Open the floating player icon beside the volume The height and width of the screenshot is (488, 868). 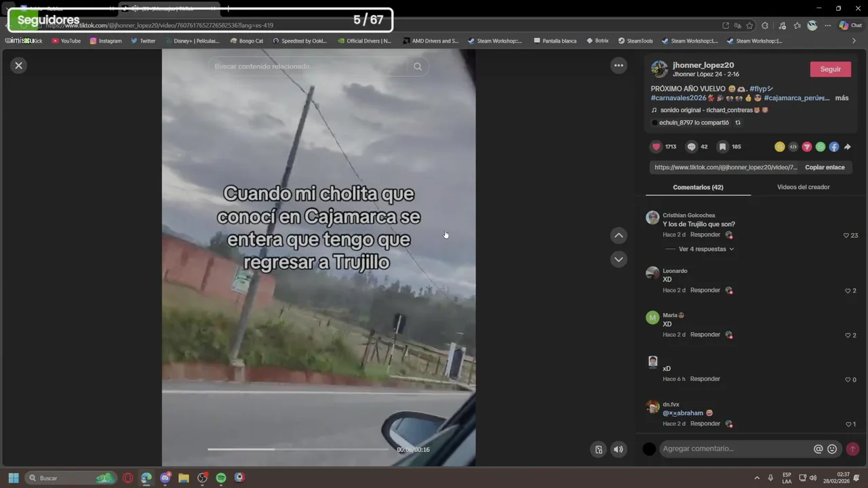click(599, 449)
